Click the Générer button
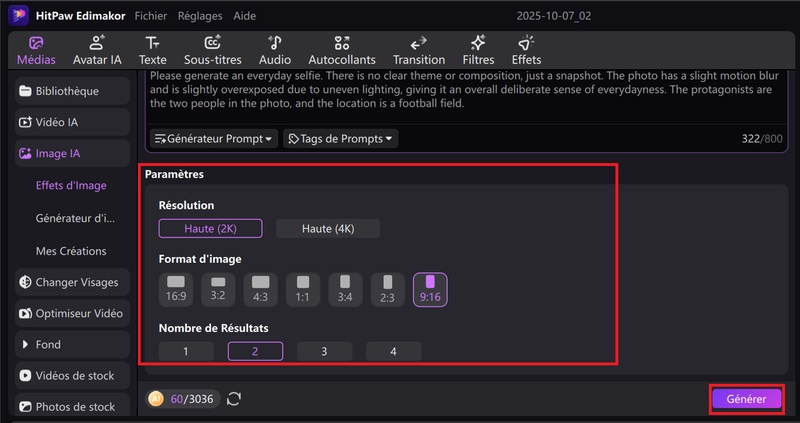The width and height of the screenshot is (800, 423). [747, 398]
